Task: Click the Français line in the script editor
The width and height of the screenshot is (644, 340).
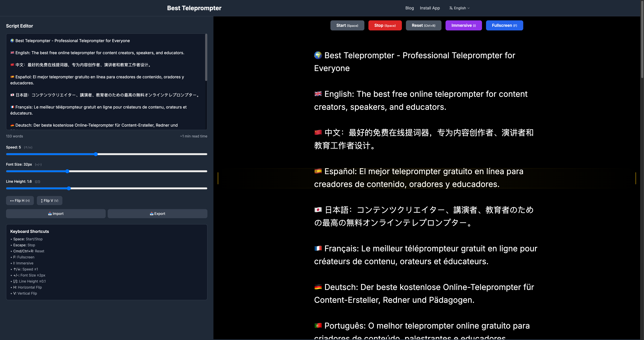Action: point(98,110)
